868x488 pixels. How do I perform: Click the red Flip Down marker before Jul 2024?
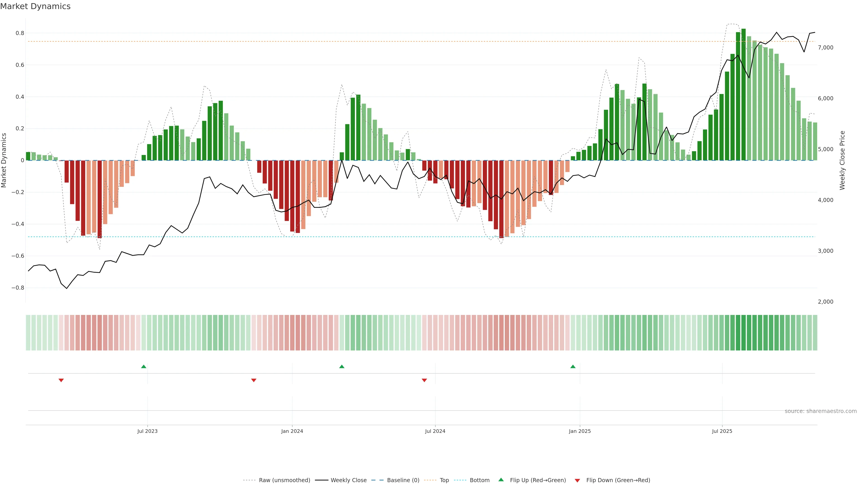424,380
